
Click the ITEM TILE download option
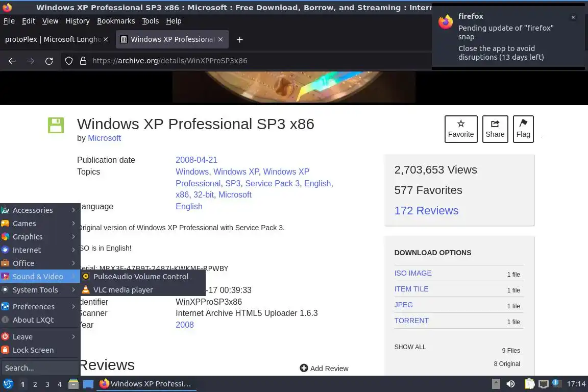411,289
